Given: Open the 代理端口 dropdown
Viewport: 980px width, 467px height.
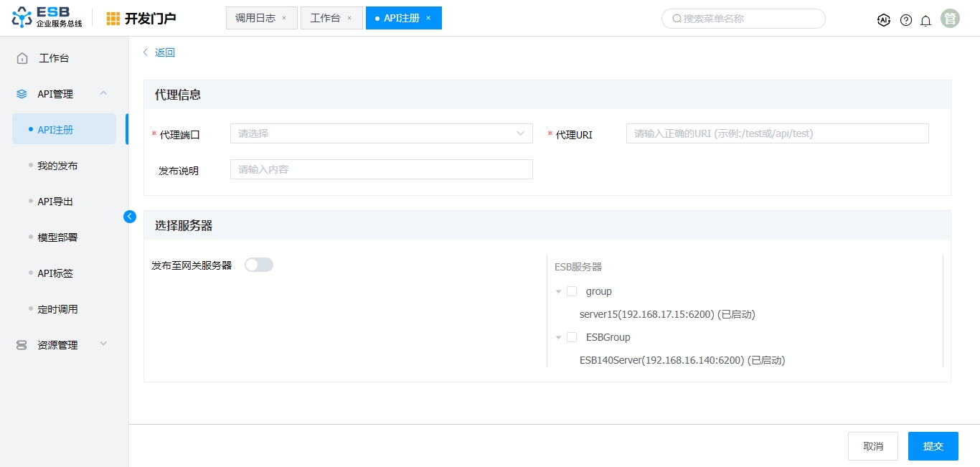Looking at the screenshot, I should pyautogui.click(x=381, y=133).
